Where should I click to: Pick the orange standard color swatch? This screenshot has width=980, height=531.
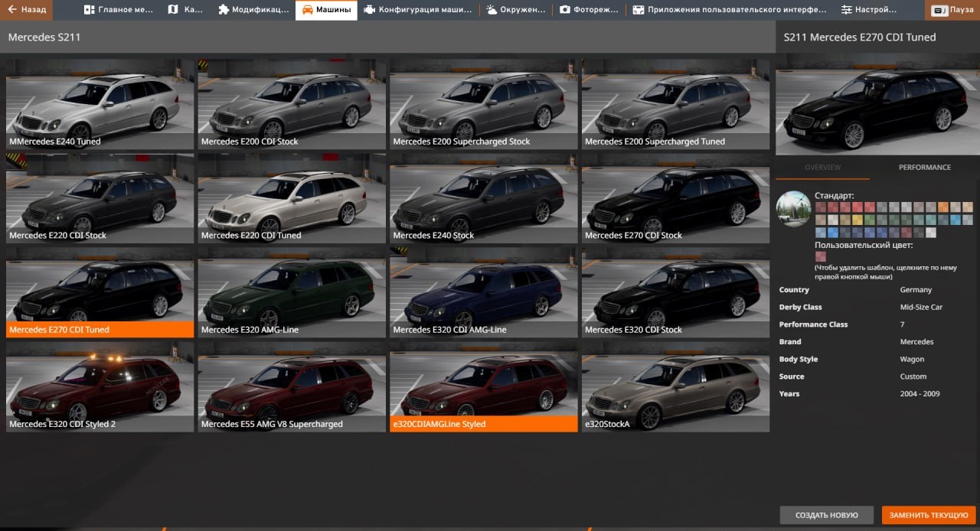coord(943,207)
